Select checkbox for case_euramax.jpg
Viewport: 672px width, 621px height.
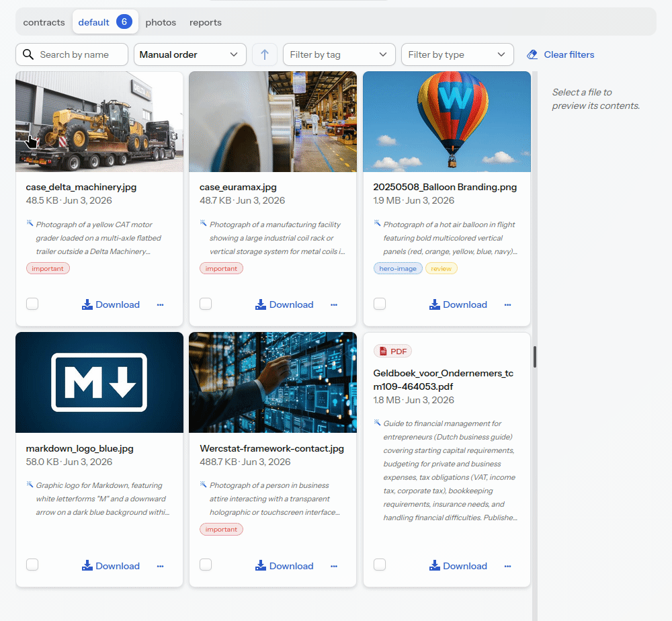(x=206, y=304)
